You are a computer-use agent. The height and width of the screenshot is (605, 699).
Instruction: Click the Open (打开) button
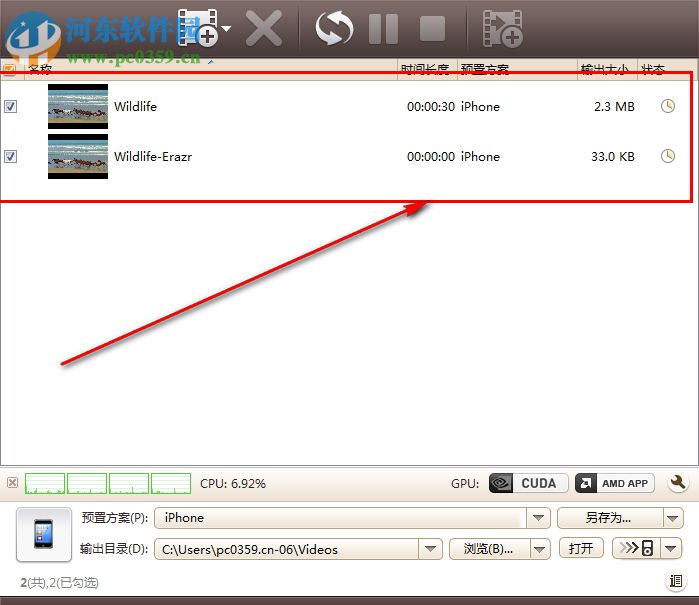(581, 548)
